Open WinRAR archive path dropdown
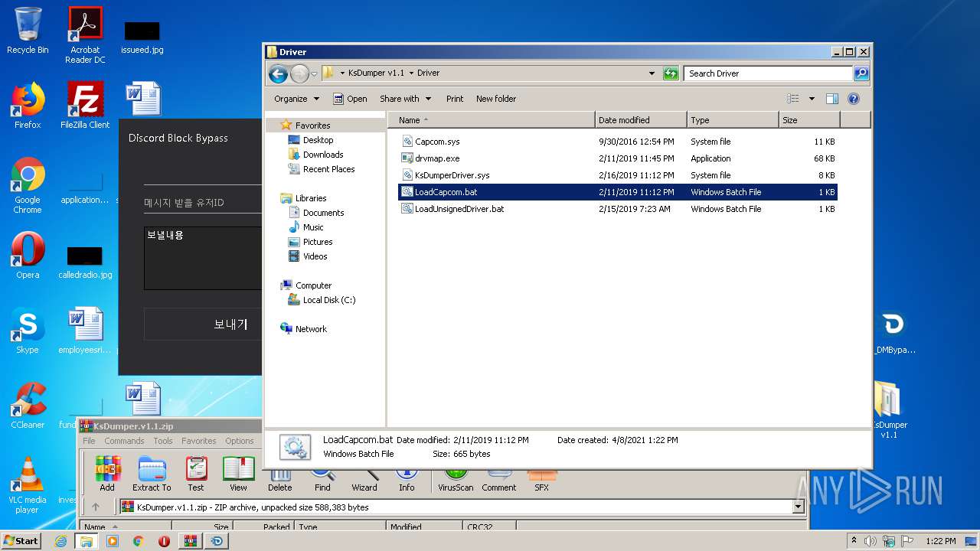This screenshot has width=980, height=551. click(799, 507)
